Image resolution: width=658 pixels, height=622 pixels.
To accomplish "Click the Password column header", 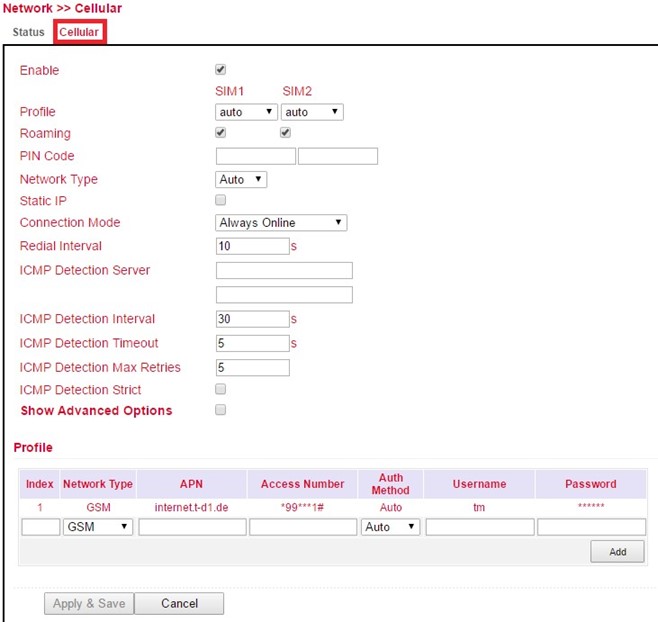I will click(591, 484).
